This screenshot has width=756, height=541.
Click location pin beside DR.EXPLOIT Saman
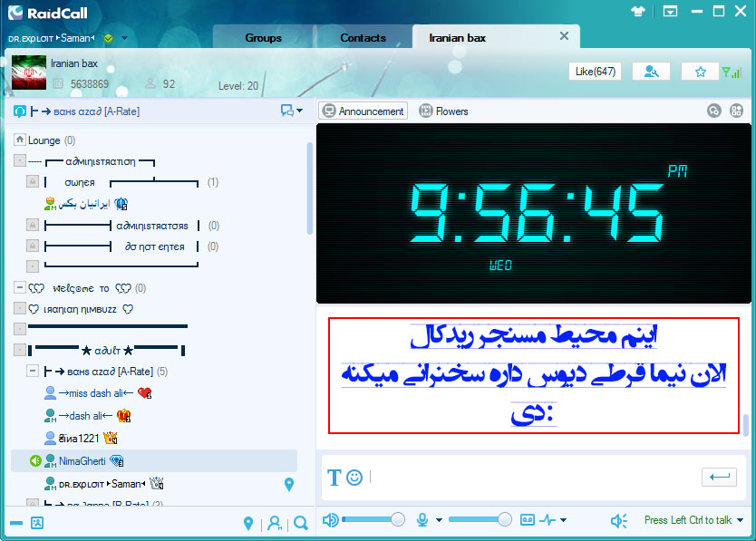(289, 484)
